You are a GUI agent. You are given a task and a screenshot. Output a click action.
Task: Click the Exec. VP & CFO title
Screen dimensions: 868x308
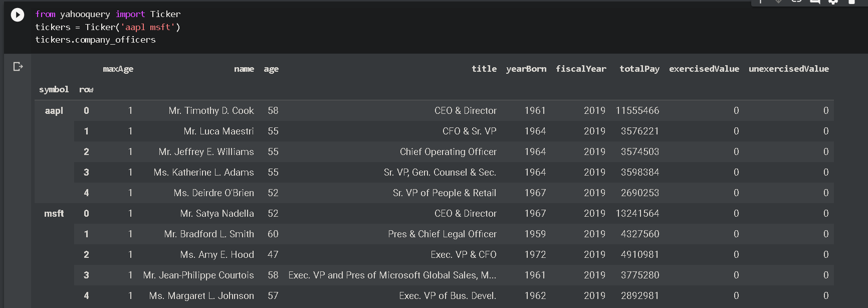464,254
